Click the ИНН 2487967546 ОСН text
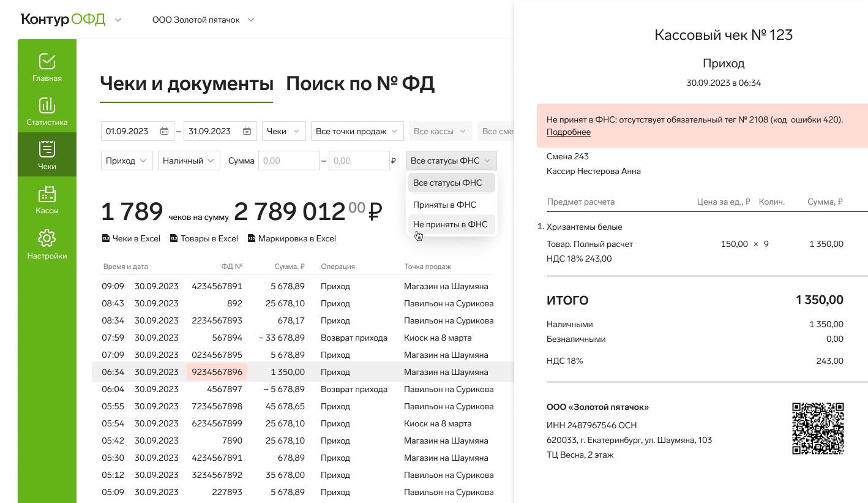This screenshot has width=868, height=503. 592,425
